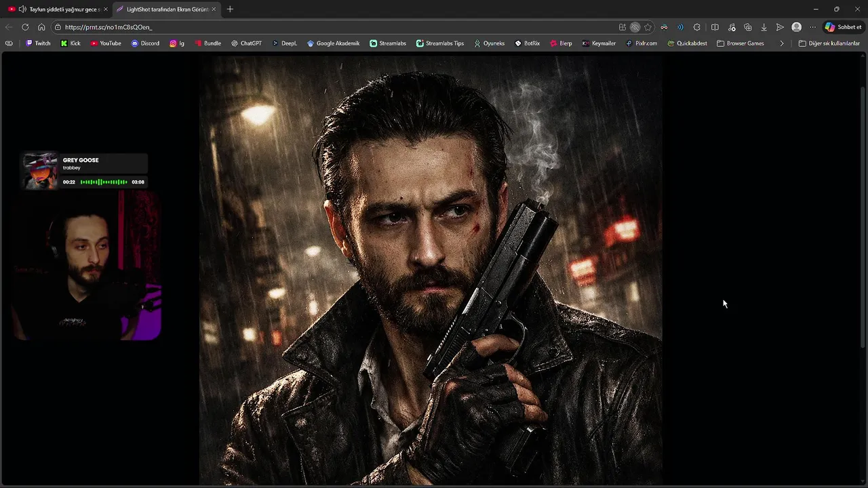Viewport: 868px width, 488px height.
Task: Expand the Diğer sık kullanılanlar folder
Action: pos(829,43)
